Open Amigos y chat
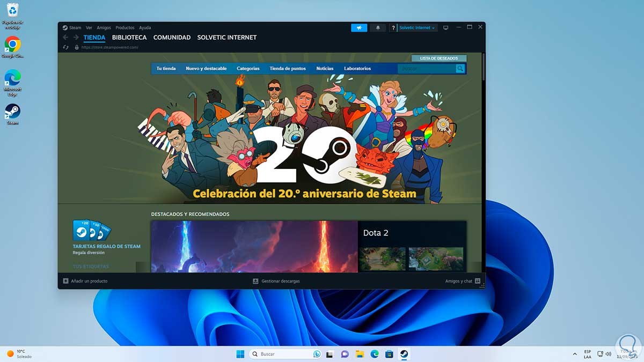 click(x=458, y=281)
